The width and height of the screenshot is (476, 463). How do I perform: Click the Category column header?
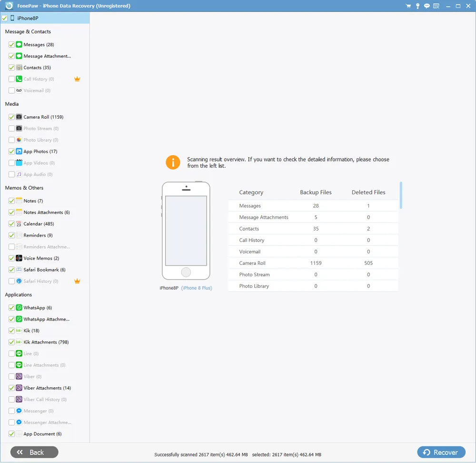251,192
